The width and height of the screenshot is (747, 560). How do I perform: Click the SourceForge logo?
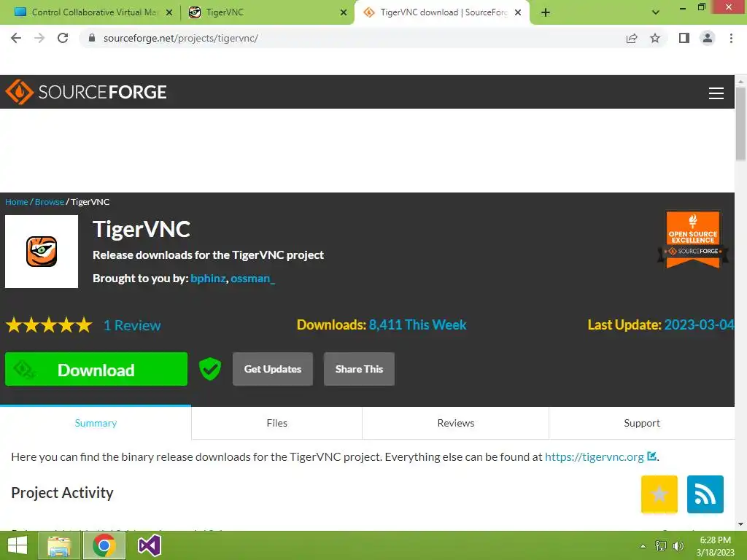point(86,92)
